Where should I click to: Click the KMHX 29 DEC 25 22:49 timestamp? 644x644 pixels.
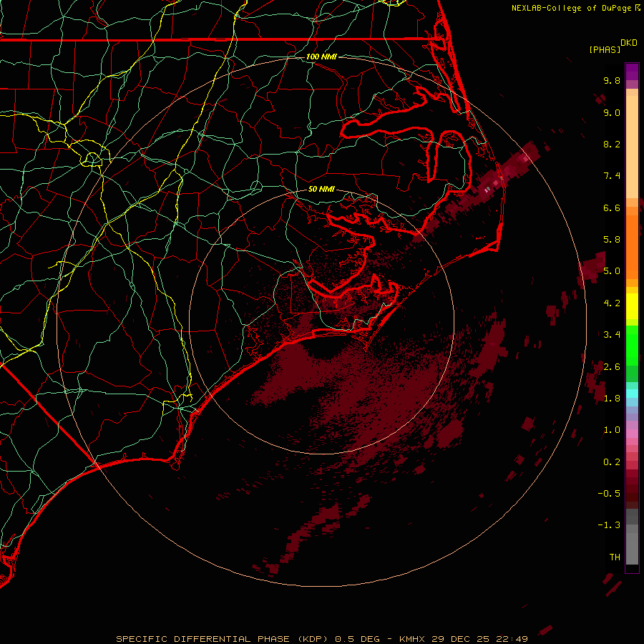click(x=463, y=639)
